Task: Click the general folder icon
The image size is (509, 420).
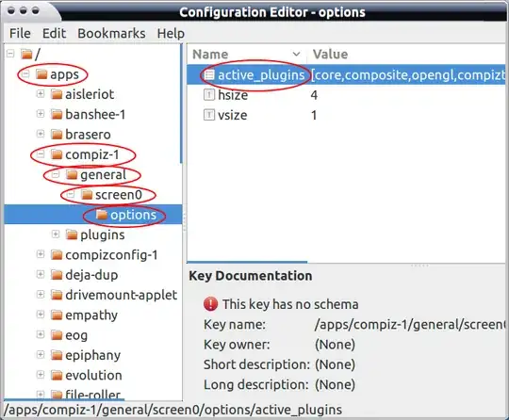Action: (x=72, y=174)
